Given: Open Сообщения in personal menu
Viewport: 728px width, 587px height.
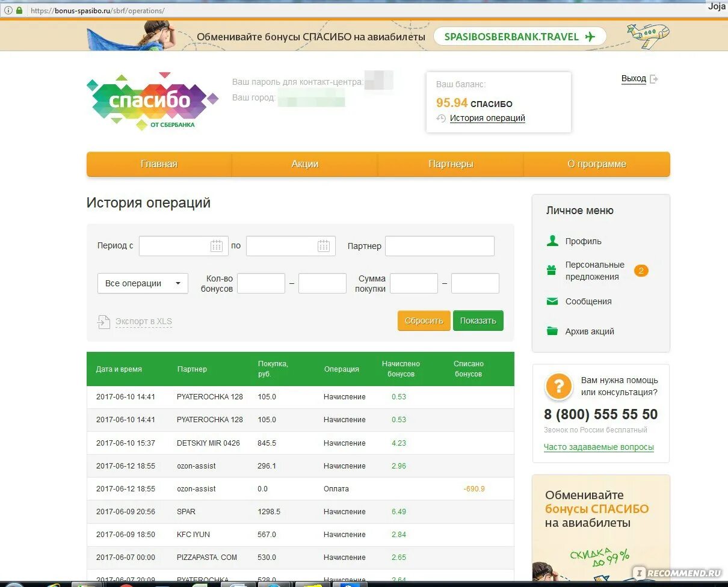Looking at the screenshot, I should click(588, 301).
